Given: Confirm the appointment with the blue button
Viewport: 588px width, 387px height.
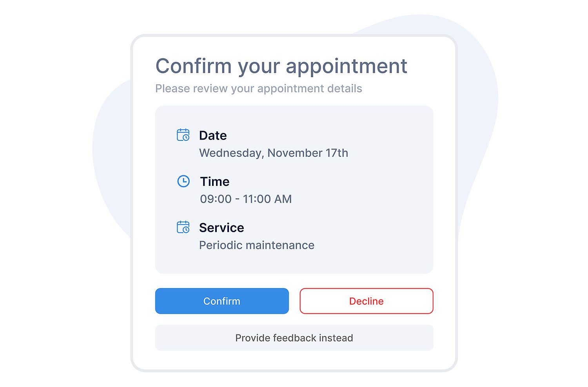Looking at the screenshot, I should tap(222, 301).
